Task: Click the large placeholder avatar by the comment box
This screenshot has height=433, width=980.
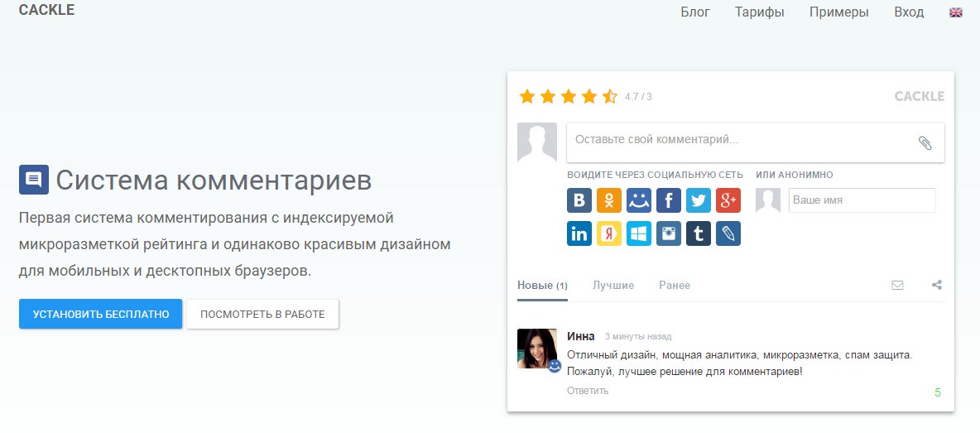Action: pos(537,142)
